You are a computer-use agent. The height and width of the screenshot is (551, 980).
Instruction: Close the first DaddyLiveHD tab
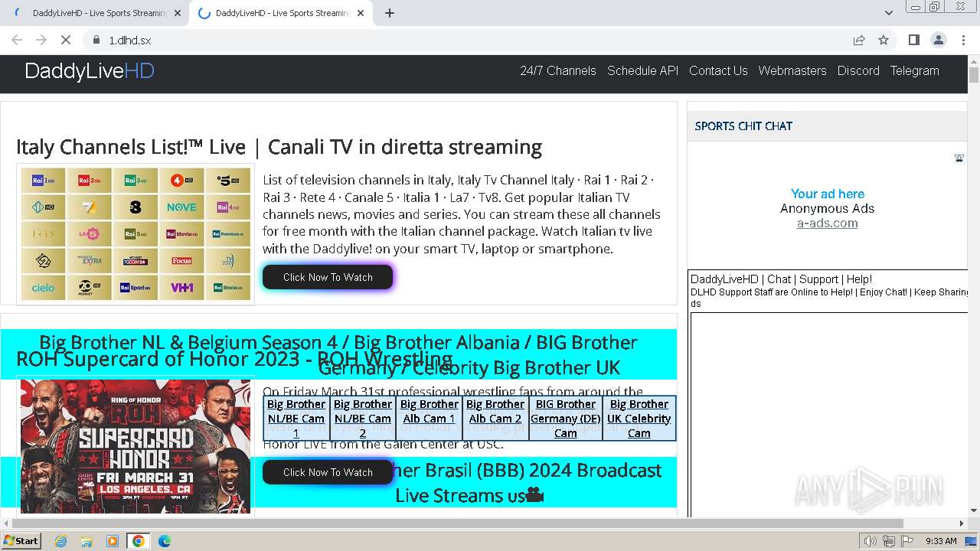(x=178, y=13)
